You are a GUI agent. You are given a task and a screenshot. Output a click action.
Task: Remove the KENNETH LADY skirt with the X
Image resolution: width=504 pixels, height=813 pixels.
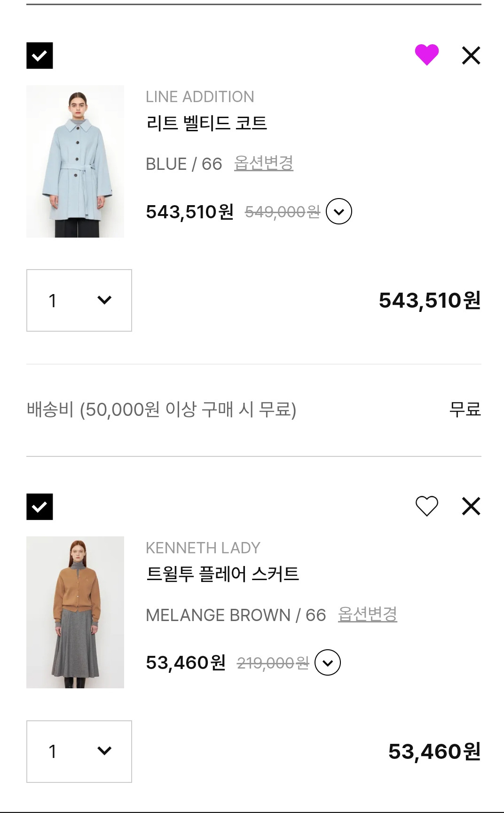(471, 506)
